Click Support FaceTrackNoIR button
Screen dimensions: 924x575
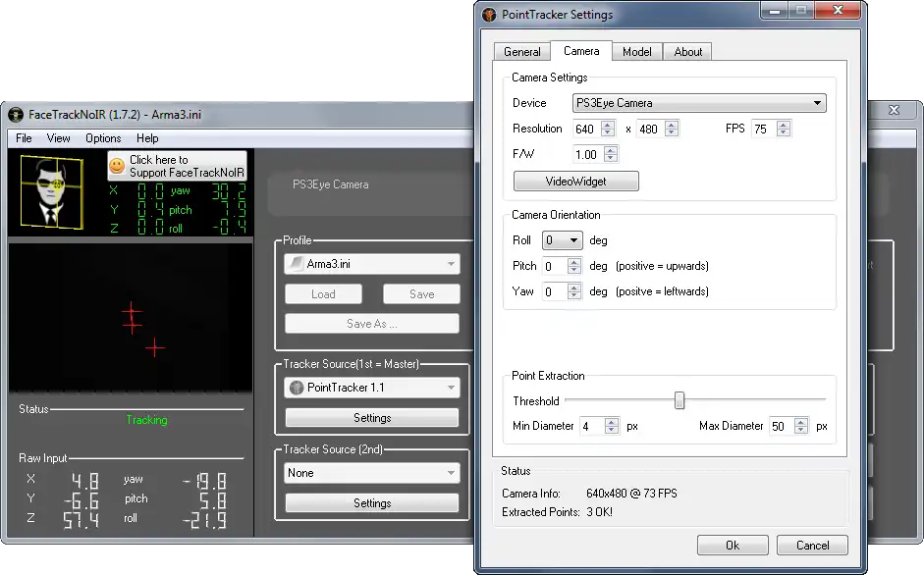tap(177, 166)
